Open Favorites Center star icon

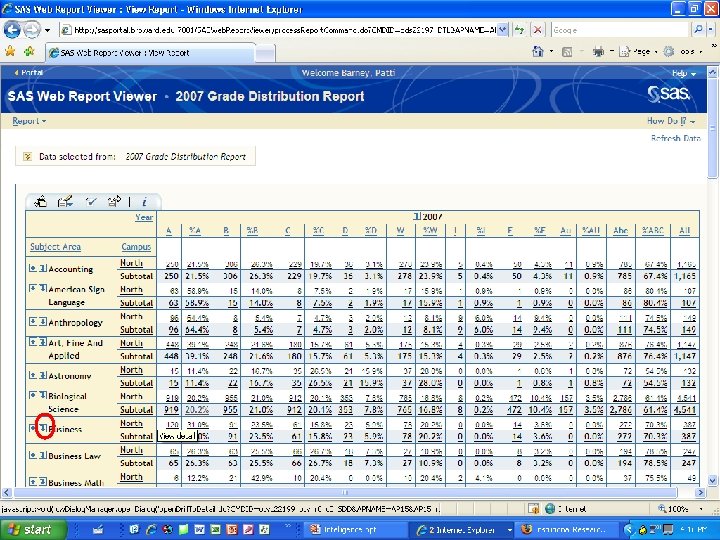(x=10, y=51)
